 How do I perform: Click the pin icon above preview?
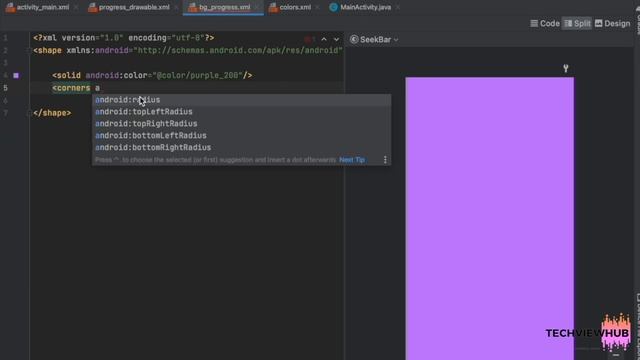(566, 68)
